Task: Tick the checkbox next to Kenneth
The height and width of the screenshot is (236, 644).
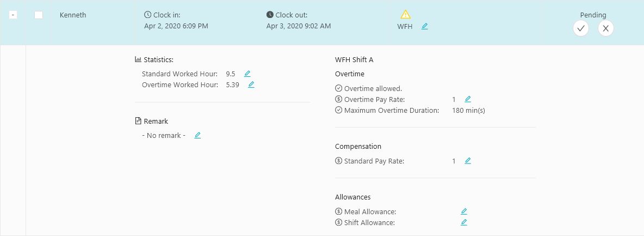Action: [39, 15]
